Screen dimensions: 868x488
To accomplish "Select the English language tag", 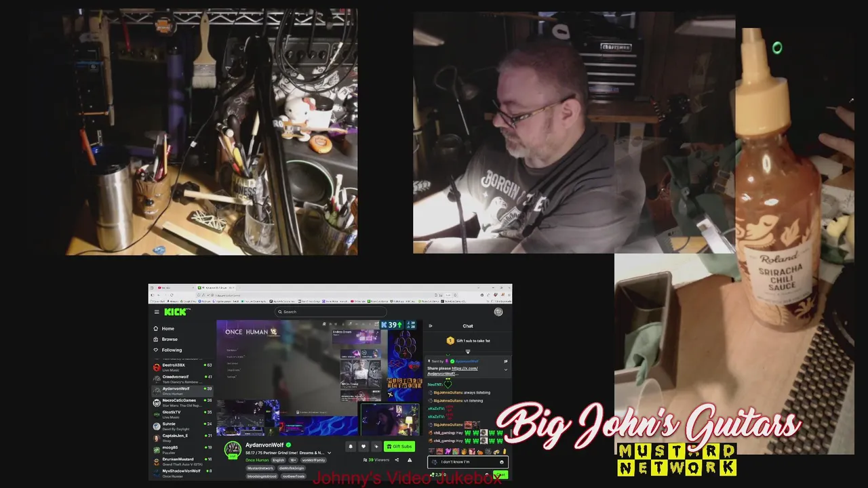I will point(279,460).
